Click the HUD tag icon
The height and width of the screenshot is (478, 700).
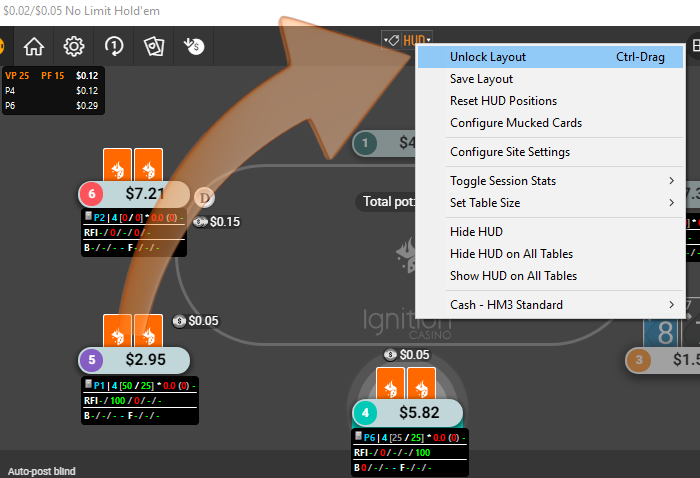click(392, 41)
